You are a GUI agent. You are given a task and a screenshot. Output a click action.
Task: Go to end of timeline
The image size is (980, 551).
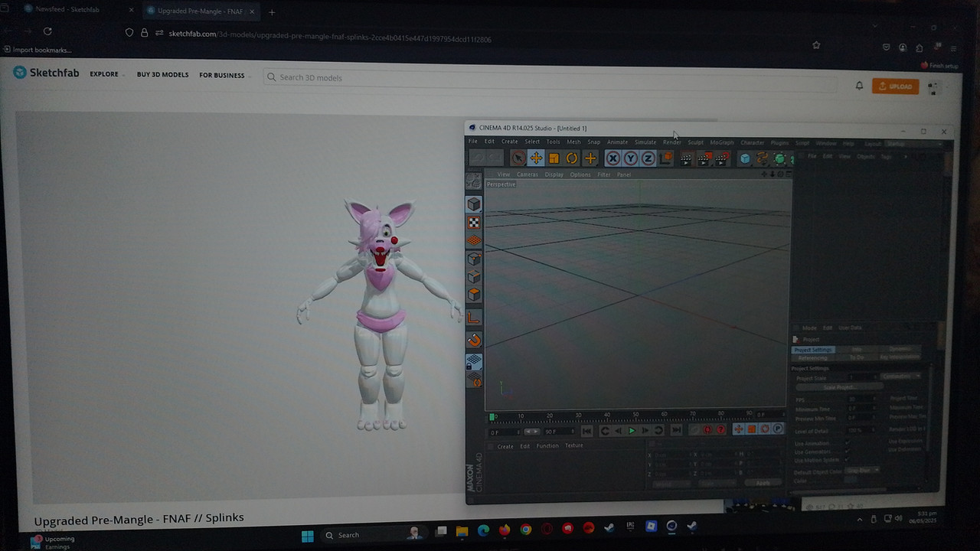676,431
